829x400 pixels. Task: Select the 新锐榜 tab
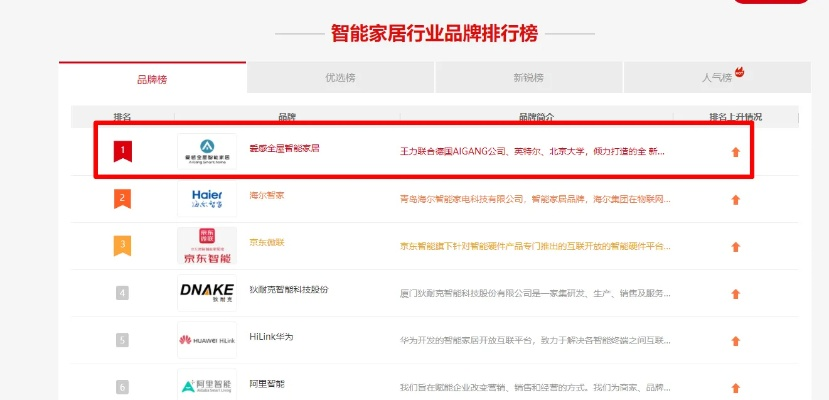[529, 78]
